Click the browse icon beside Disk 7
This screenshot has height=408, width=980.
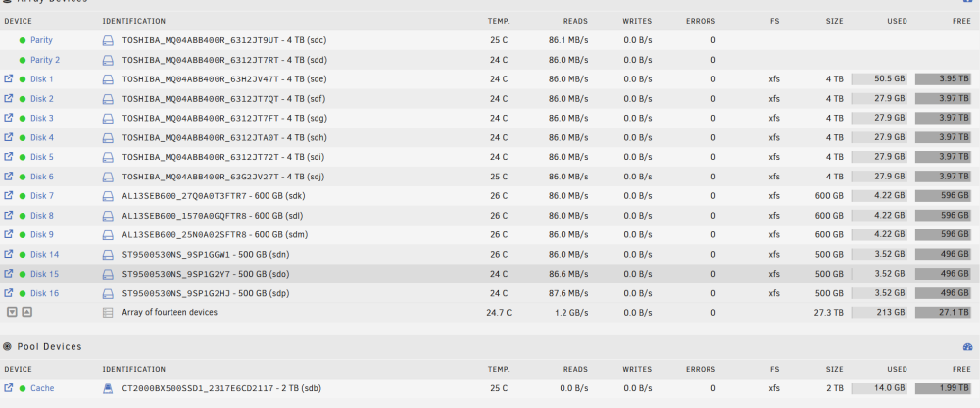(x=8, y=195)
